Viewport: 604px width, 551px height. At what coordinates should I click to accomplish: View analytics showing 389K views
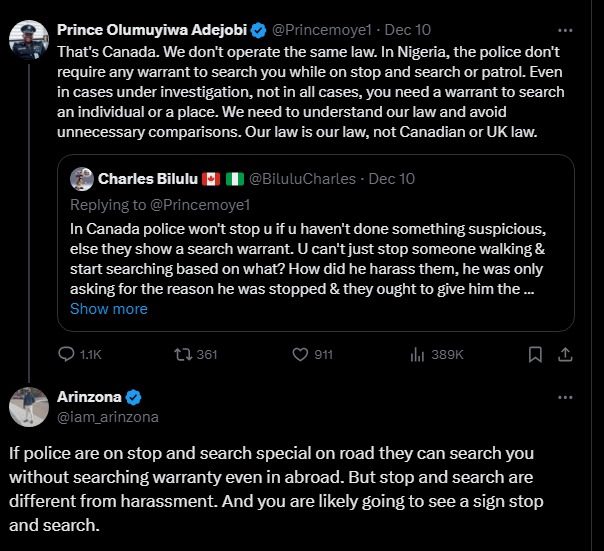tap(416, 354)
